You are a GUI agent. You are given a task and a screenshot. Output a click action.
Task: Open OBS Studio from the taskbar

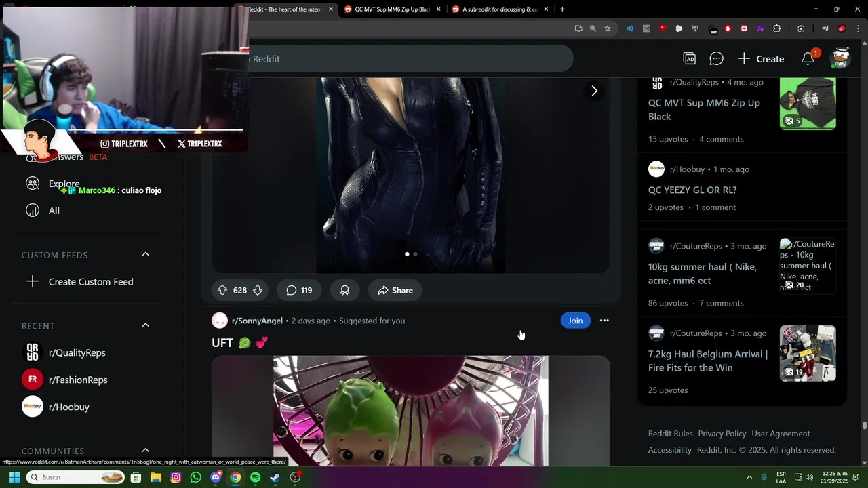[295, 477]
